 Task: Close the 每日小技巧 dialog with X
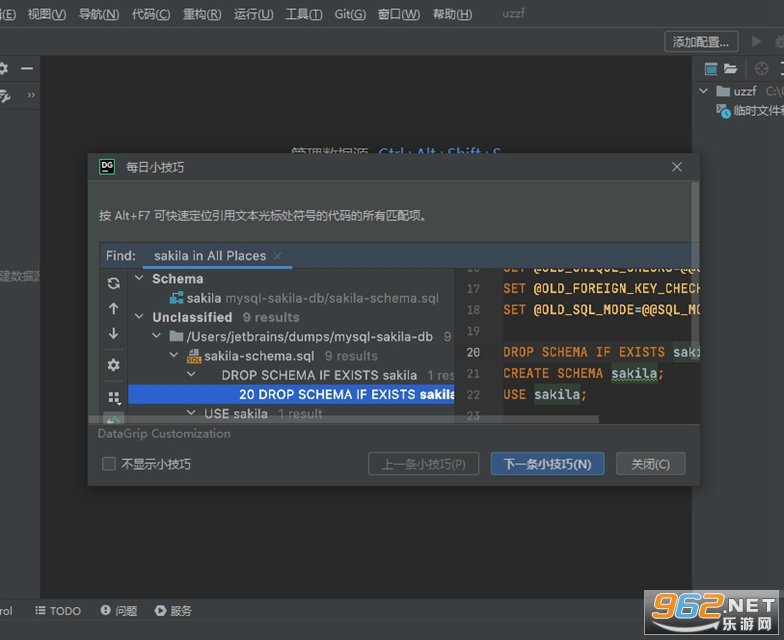676,167
